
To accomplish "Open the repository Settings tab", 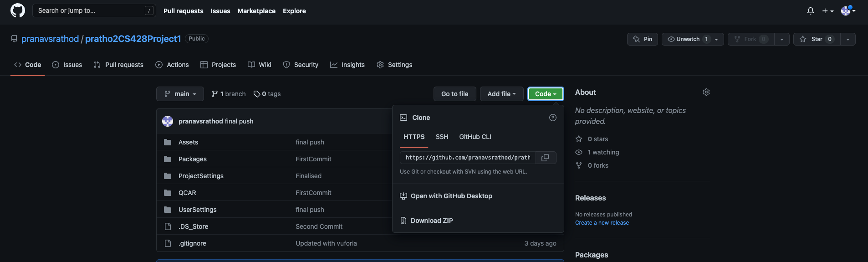I will coord(394,65).
